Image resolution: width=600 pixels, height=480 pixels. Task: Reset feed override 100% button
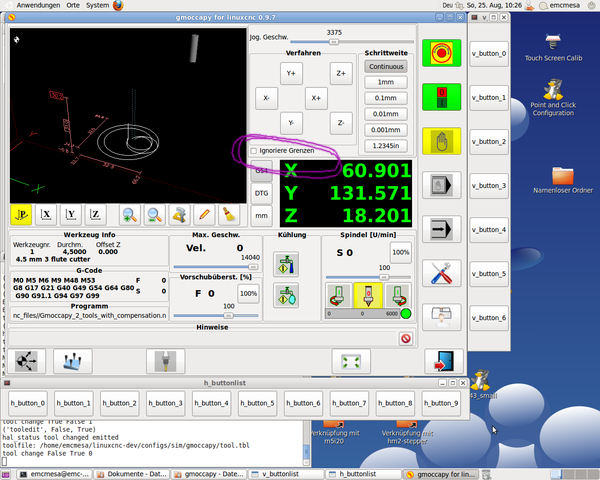click(248, 294)
